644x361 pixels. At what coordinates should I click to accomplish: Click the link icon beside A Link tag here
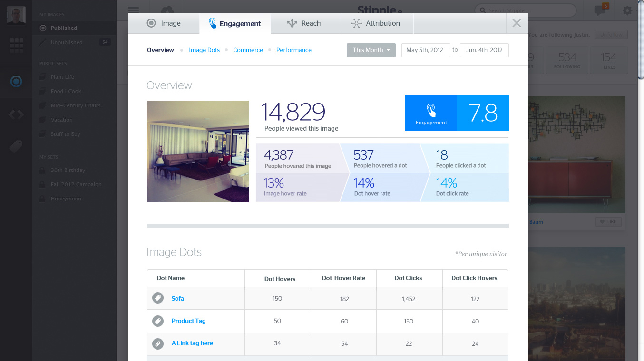[158, 343]
